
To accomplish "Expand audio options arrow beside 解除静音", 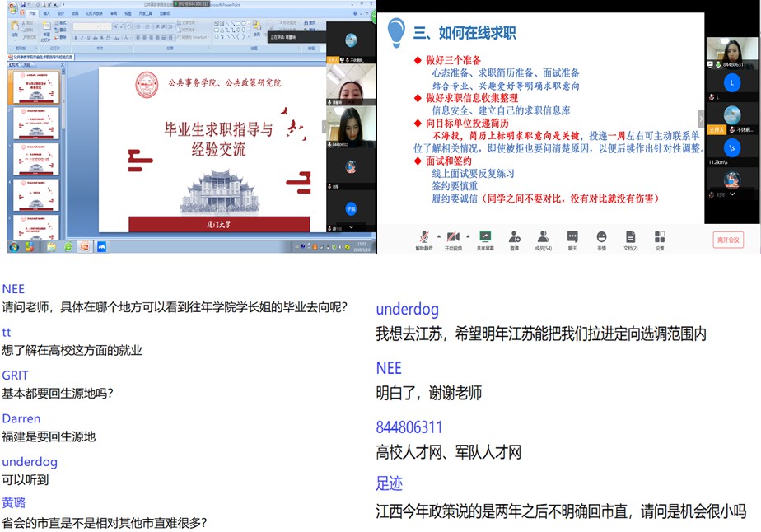I will pos(438,236).
